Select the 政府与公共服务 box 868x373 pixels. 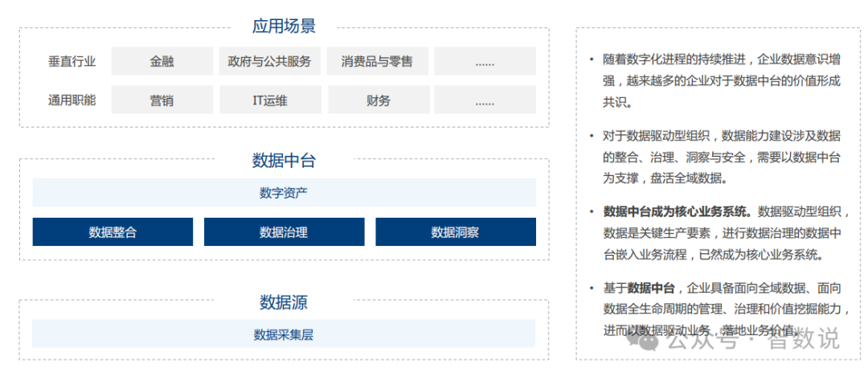(x=269, y=61)
